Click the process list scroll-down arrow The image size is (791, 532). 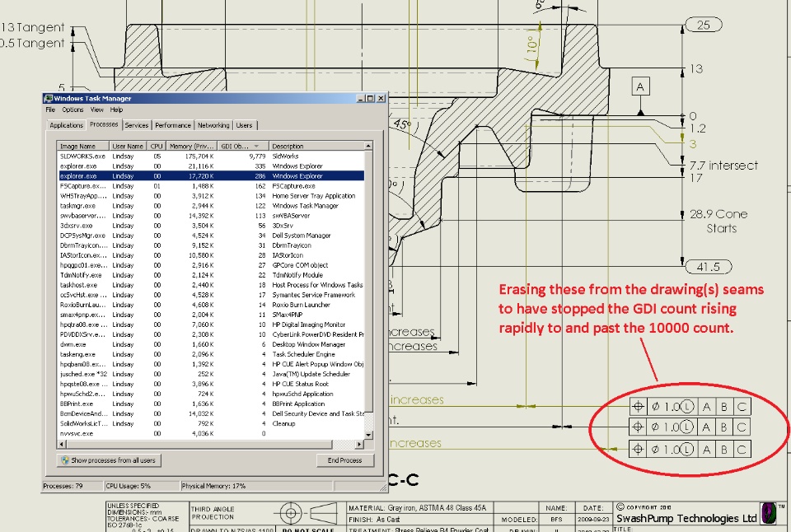(368, 434)
